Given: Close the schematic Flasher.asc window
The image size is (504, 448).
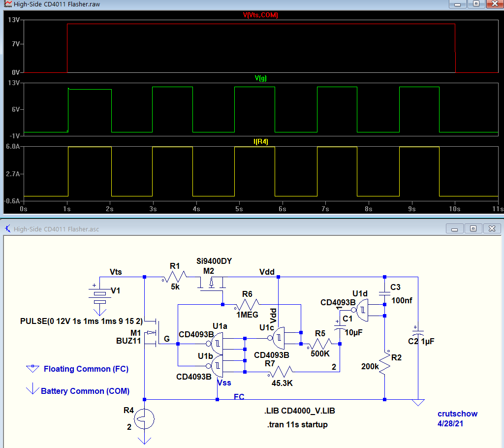Looking at the screenshot, I should coord(492,228).
